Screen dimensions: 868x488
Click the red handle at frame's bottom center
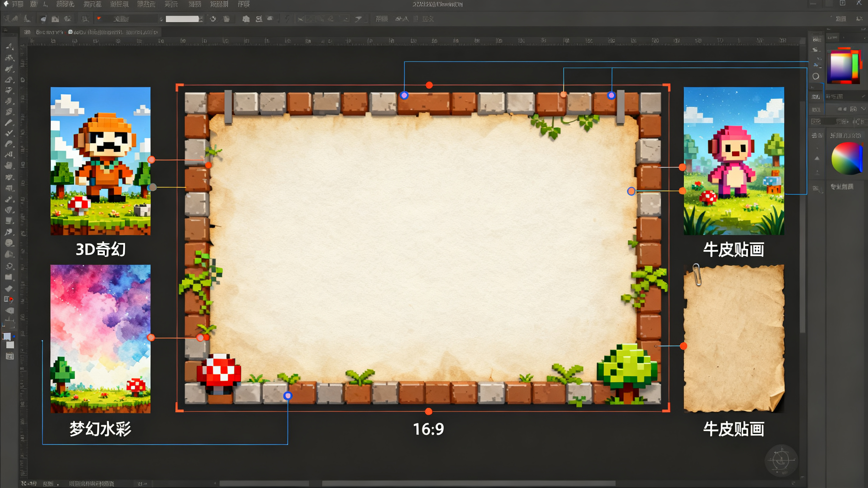pos(429,411)
